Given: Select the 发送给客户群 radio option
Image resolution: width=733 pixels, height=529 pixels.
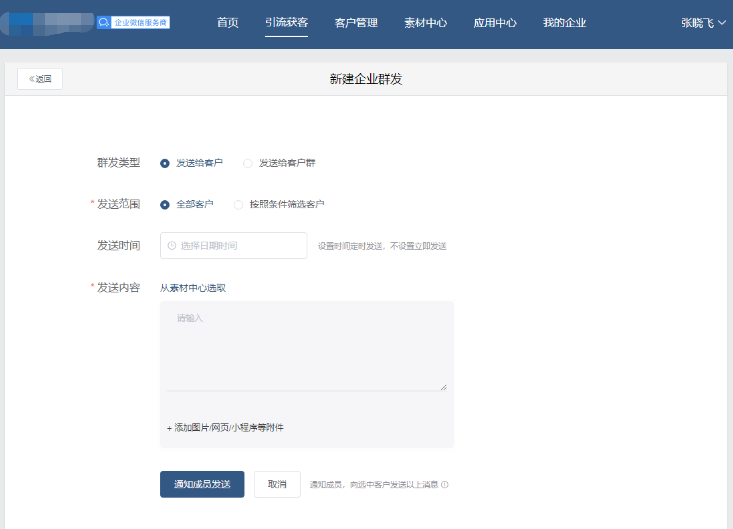Looking at the screenshot, I should (248, 163).
